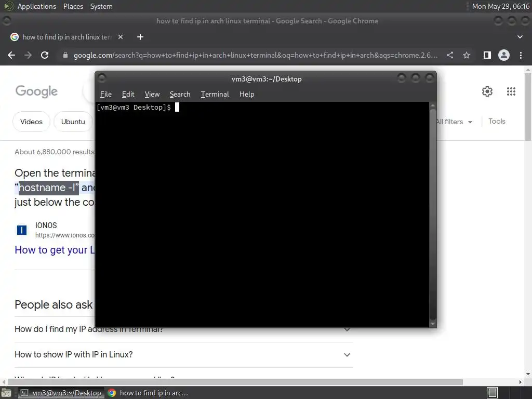
Task: Click the Google logo
Action: [x=36, y=91]
